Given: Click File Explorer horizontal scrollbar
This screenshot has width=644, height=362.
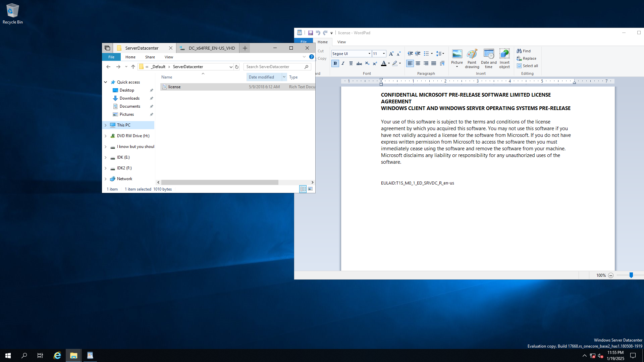Looking at the screenshot, I should point(220,183).
